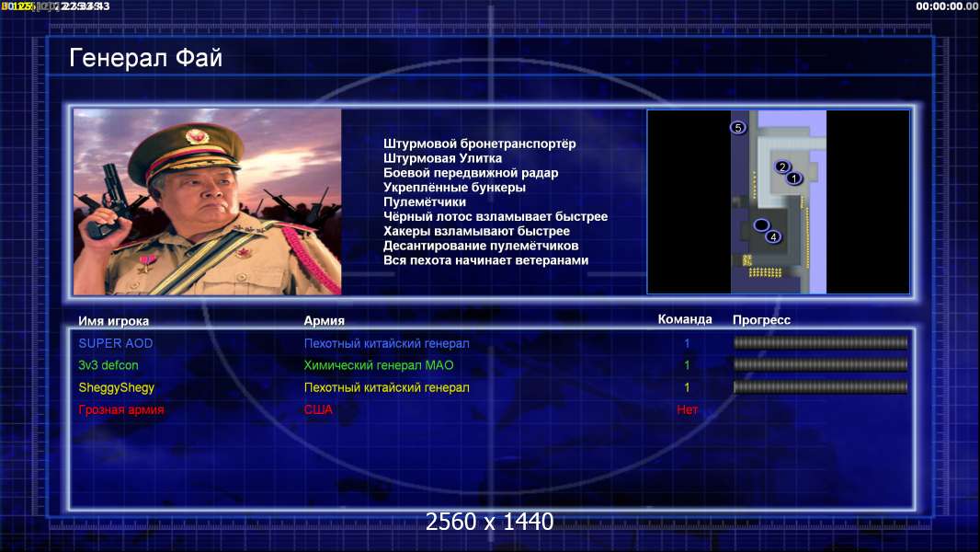Select player name "SUPER AOD"
Image resolution: width=980 pixels, height=552 pixels.
(x=116, y=343)
